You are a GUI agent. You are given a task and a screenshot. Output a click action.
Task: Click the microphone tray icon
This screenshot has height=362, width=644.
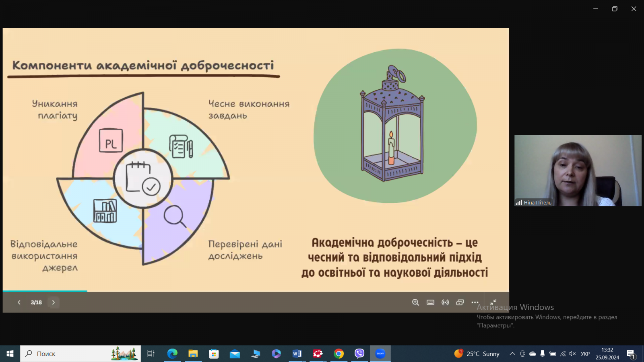543,354
